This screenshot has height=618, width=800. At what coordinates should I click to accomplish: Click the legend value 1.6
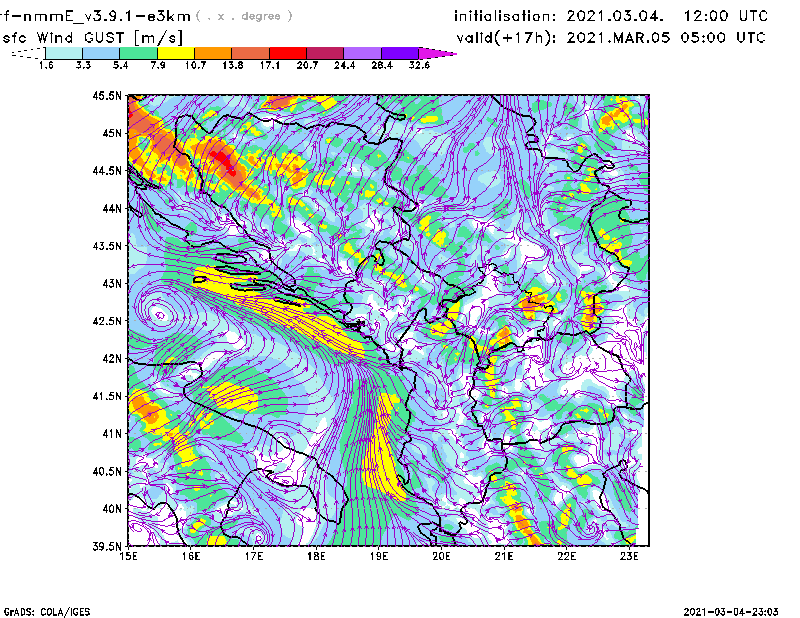click(46, 65)
